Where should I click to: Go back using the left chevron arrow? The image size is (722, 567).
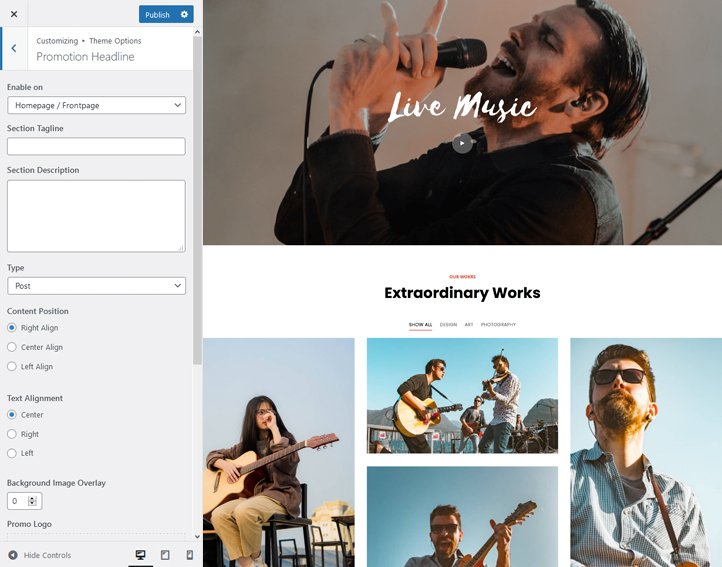(x=14, y=48)
